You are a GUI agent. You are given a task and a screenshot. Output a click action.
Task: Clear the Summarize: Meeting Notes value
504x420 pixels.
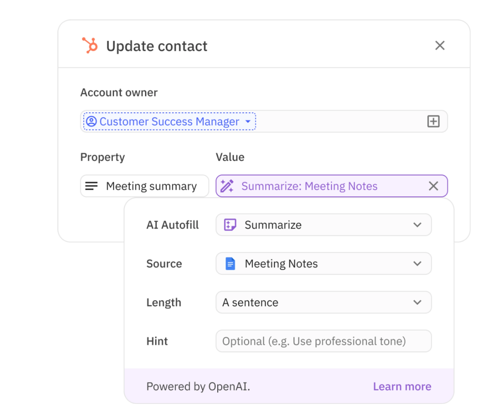coord(433,186)
